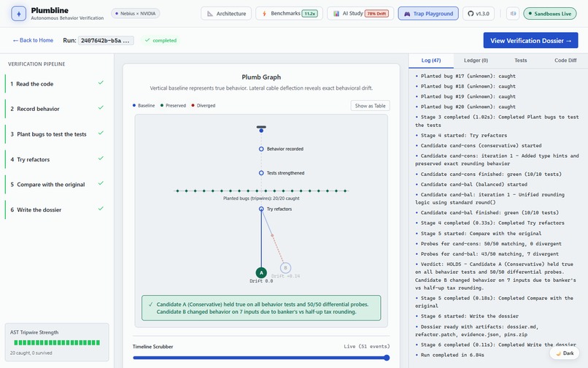Click the Tests strengthened graph node
588x368 pixels.
261,173
